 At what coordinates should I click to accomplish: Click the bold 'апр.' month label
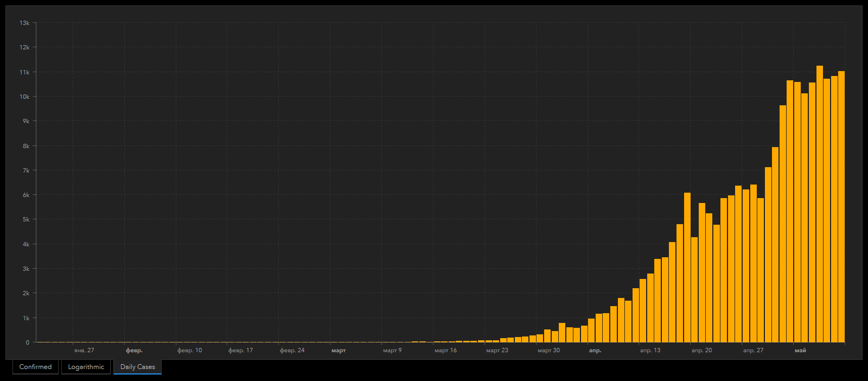[595, 351]
